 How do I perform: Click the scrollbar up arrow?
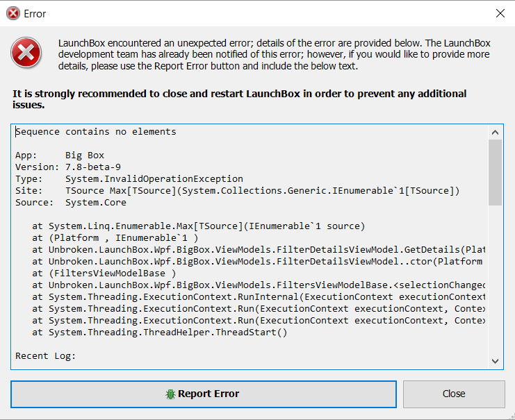tap(495, 133)
